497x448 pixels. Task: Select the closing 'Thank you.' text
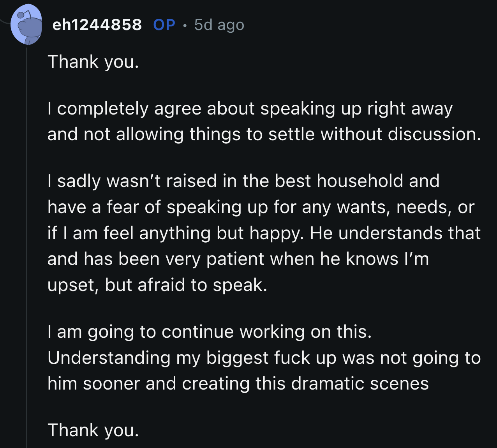point(93,430)
